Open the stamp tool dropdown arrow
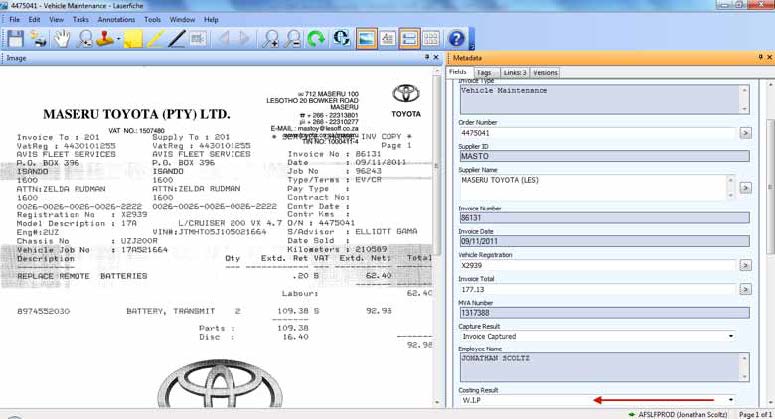Screen dimensions: 775x419 point(119,39)
